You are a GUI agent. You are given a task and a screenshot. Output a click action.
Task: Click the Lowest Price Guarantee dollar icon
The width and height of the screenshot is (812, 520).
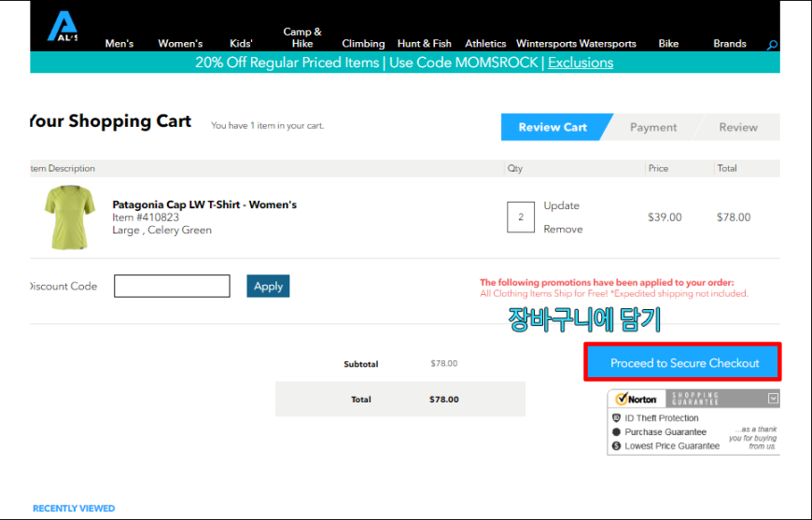click(616, 446)
